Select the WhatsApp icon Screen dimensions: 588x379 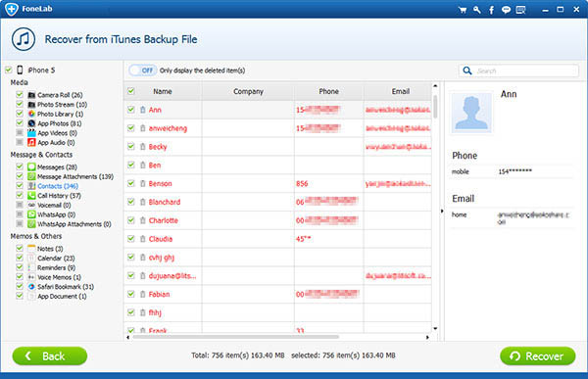(x=31, y=214)
